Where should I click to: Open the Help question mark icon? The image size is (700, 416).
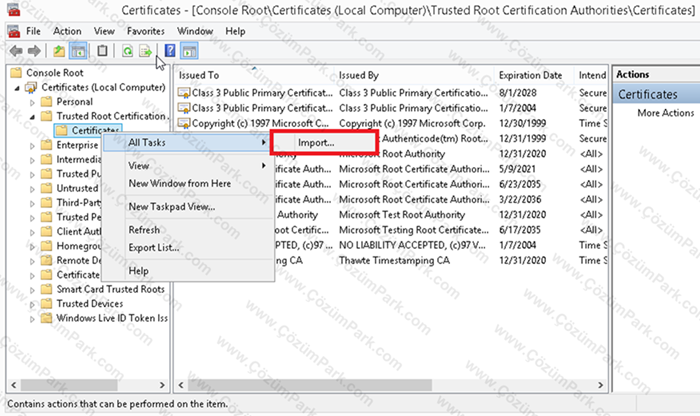[x=170, y=50]
